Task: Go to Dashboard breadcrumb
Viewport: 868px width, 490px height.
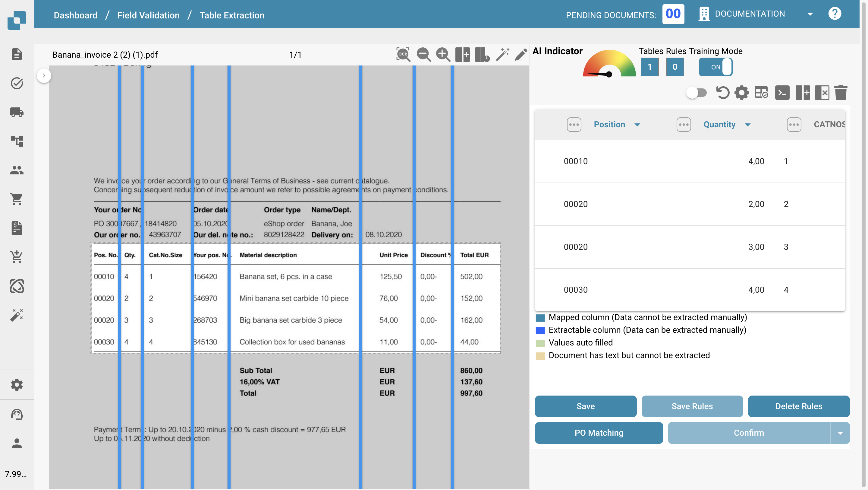Action: pos(75,15)
